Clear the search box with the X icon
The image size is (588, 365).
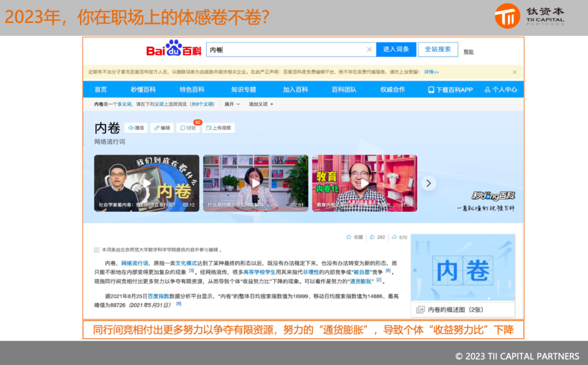(369, 50)
